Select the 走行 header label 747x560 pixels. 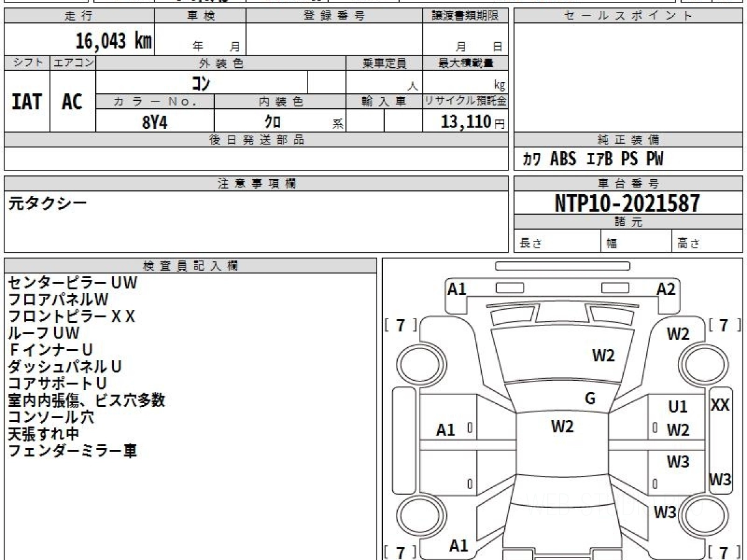[79, 16]
